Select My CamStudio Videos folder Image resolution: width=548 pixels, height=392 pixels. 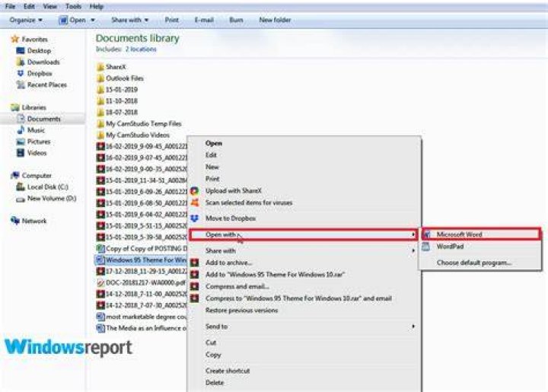[x=133, y=135]
